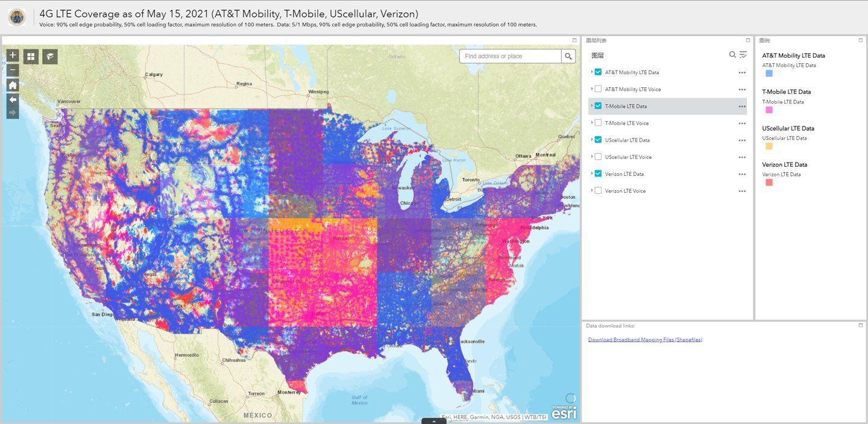Open options menu for AT&T Mobility LTE Voice

[x=742, y=89]
